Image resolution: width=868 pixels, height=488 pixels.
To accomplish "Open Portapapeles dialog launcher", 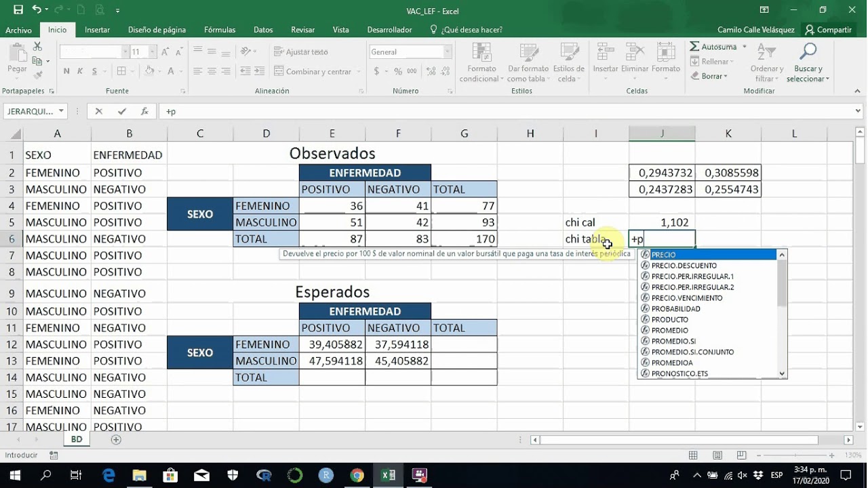I will click(51, 91).
